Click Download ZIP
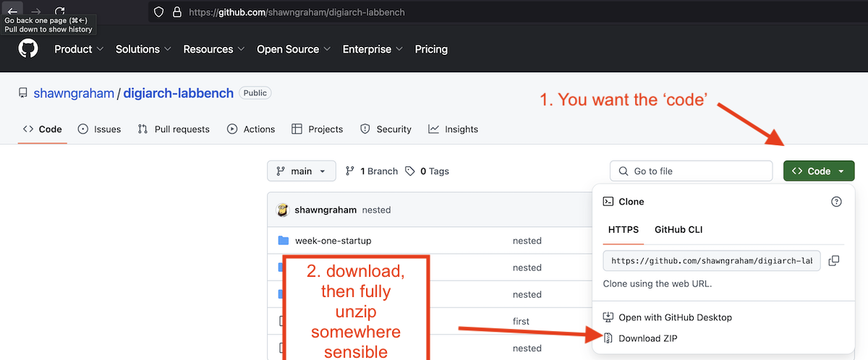This screenshot has width=868, height=360. tap(648, 338)
